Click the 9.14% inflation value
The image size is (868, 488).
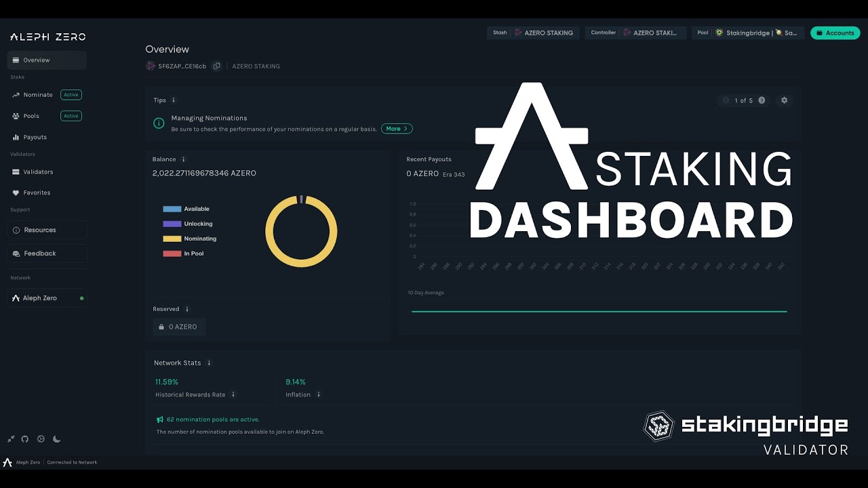[x=296, y=382]
